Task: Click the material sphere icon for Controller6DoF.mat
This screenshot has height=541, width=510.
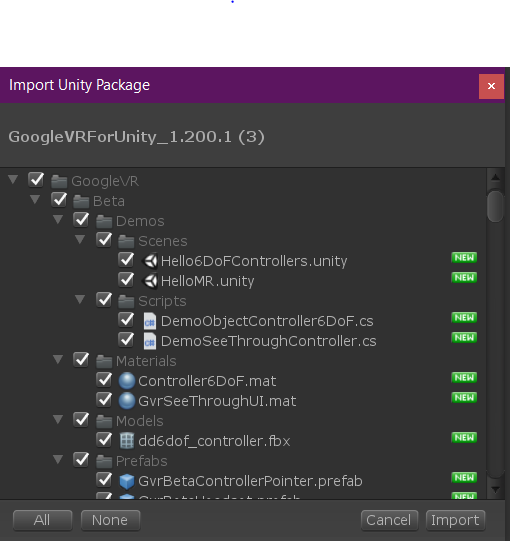Action: point(127,381)
